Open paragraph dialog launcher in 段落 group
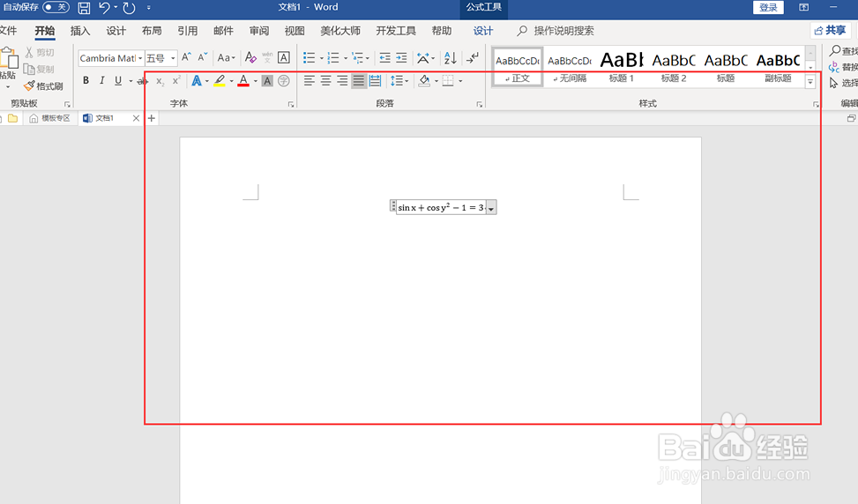Image resolution: width=858 pixels, height=504 pixels. (480, 104)
